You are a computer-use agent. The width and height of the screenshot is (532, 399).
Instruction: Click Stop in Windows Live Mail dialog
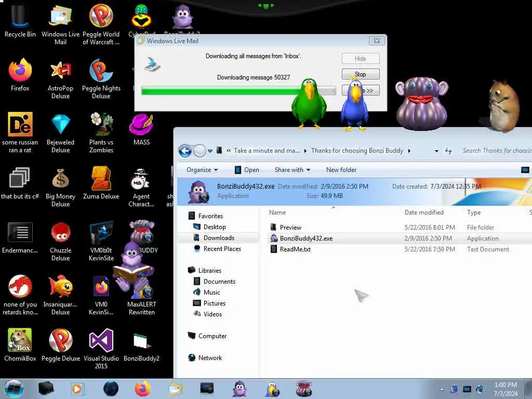[x=361, y=74]
